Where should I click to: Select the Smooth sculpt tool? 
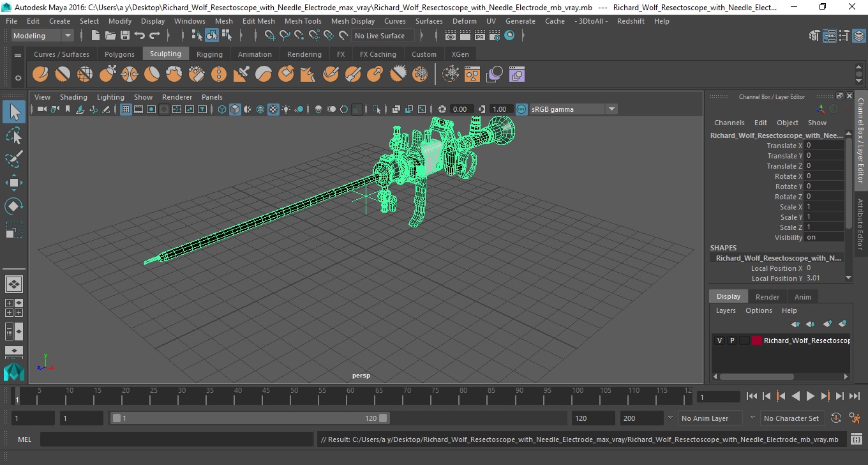pyautogui.click(x=63, y=75)
